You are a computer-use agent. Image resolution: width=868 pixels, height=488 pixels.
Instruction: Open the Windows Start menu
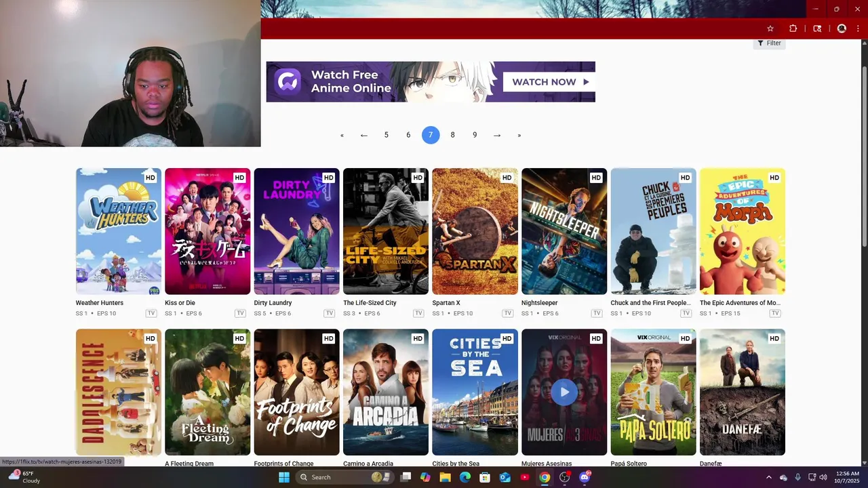(284, 477)
